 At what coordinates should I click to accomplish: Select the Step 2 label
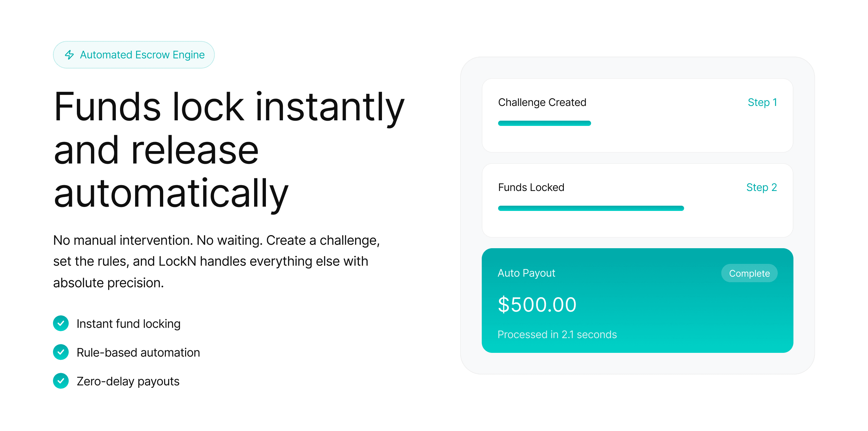[762, 187]
